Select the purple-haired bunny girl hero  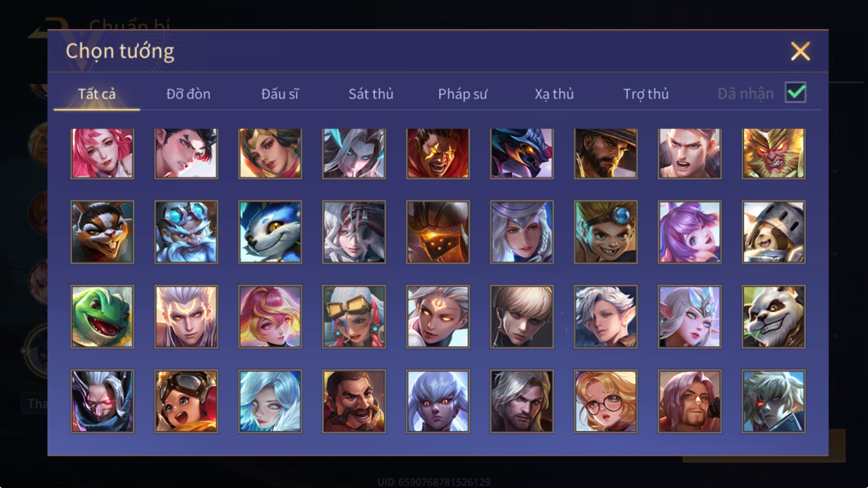[x=690, y=232]
